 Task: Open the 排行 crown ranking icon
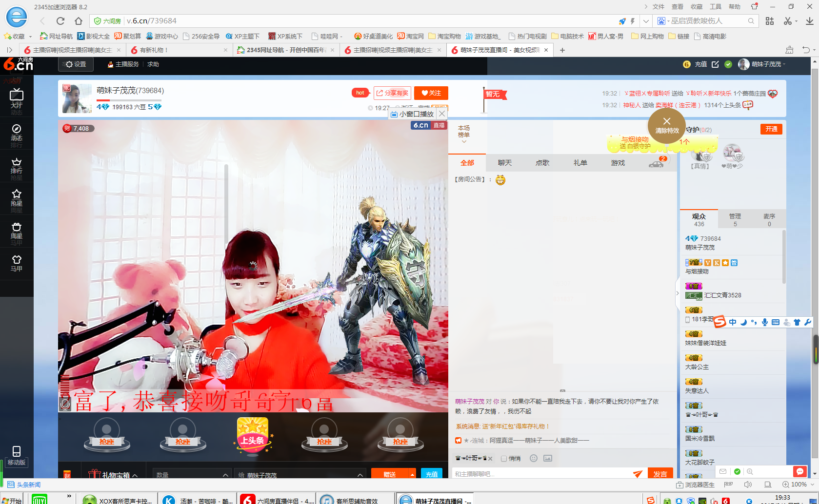(x=17, y=165)
